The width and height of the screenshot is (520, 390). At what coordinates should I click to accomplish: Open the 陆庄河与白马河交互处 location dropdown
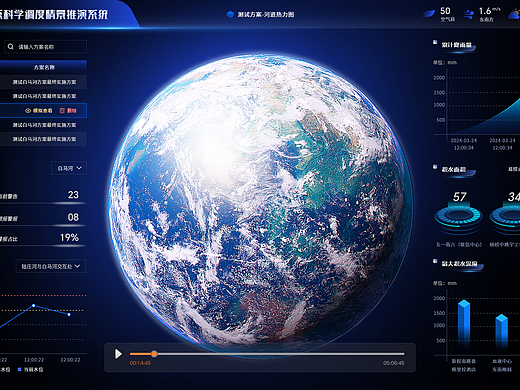pyautogui.click(x=51, y=266)
